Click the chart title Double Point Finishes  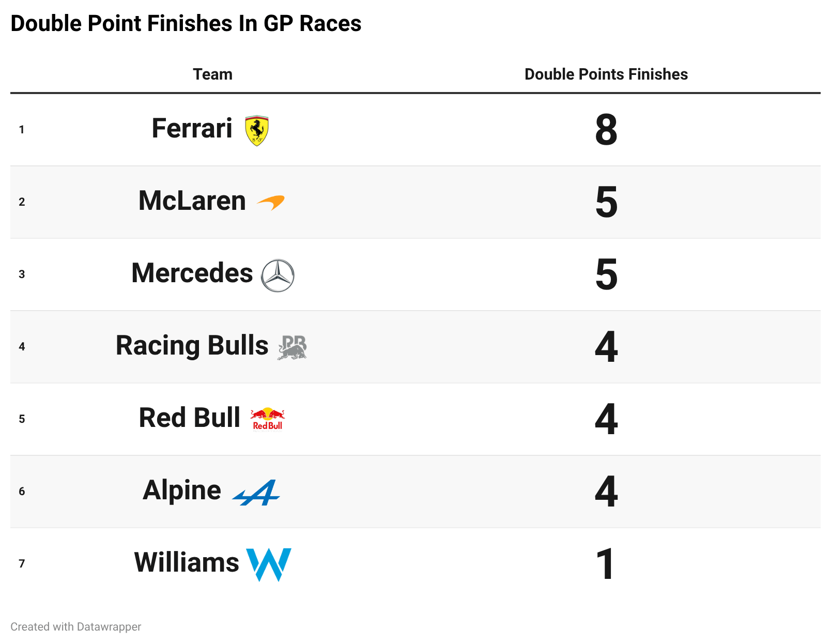186,24
